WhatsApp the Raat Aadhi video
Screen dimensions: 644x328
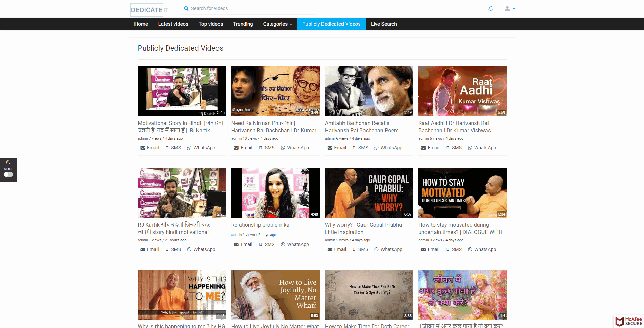[x=482, y=148]
